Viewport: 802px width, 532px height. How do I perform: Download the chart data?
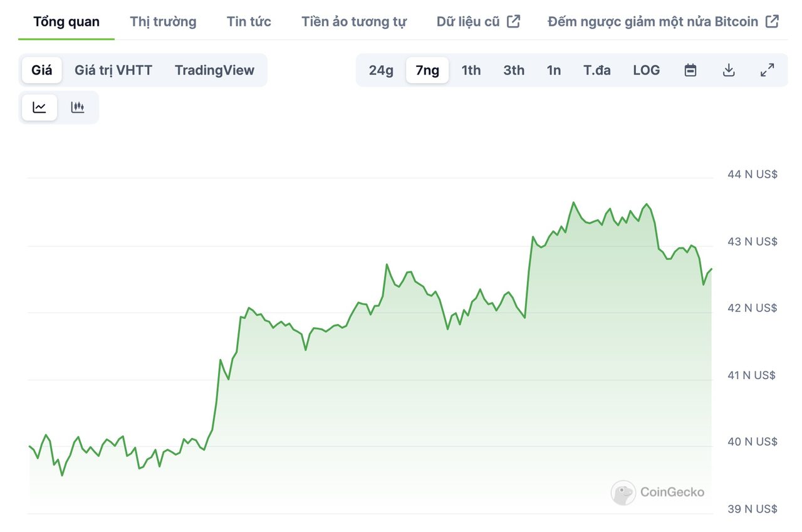tap(729, 70)
